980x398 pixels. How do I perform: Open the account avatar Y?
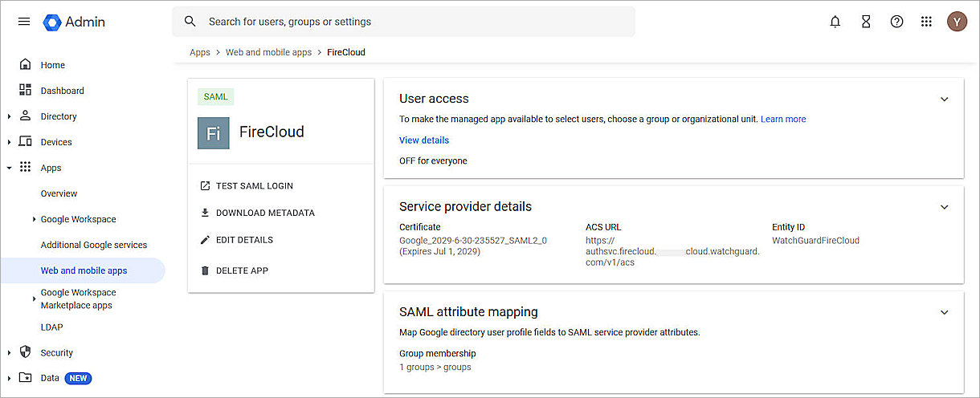pos(957,22)
